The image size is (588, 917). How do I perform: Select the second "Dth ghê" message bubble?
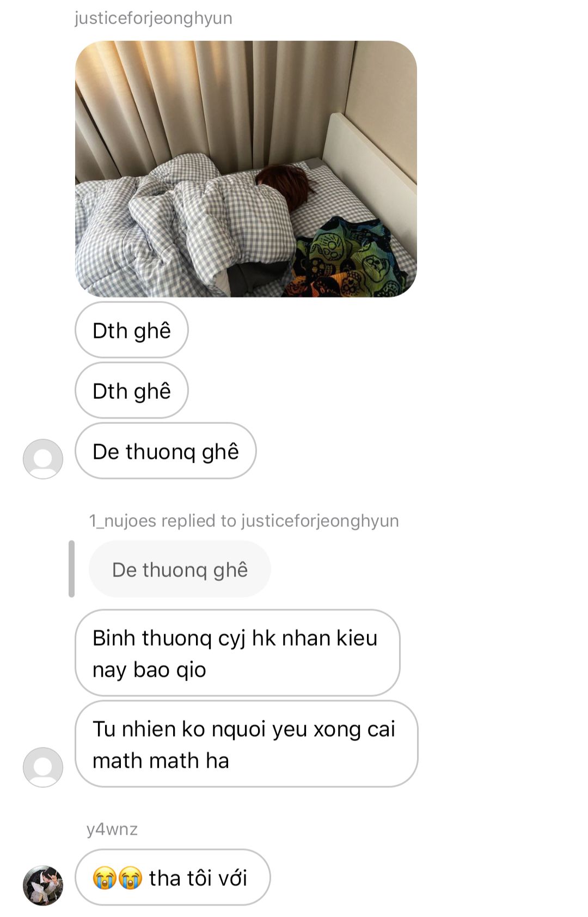(x=132, y=391)
